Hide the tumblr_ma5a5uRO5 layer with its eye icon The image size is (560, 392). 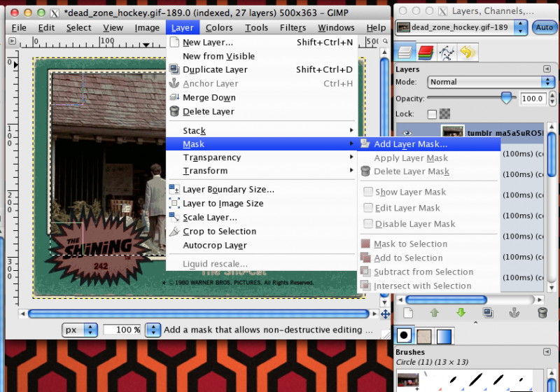coord(407,133)
